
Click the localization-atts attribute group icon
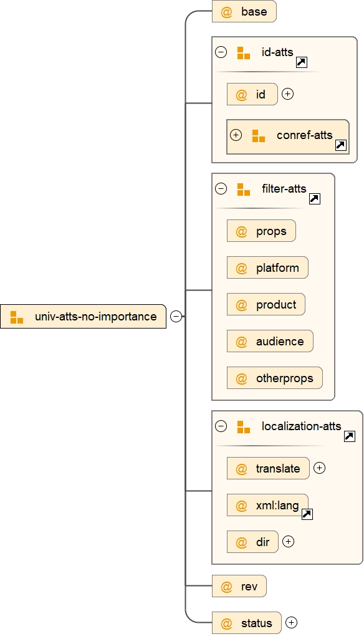pyautogui.click(x=244, y=427)
